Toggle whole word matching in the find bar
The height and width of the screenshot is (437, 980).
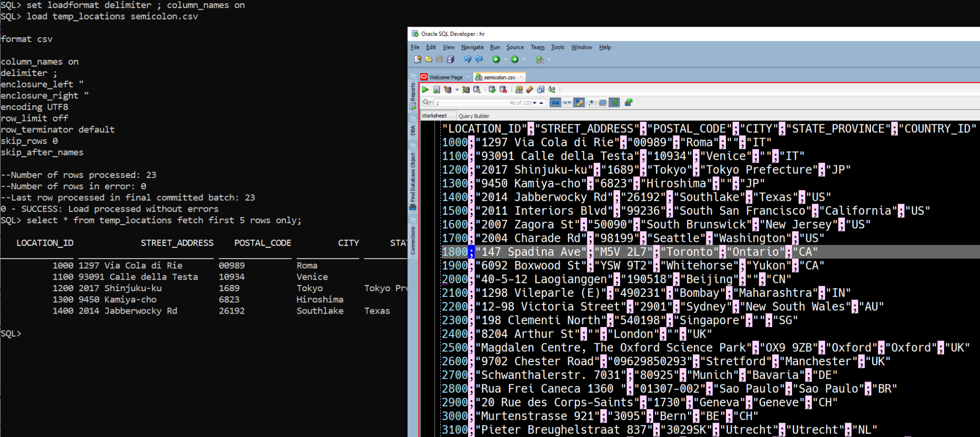567,102
